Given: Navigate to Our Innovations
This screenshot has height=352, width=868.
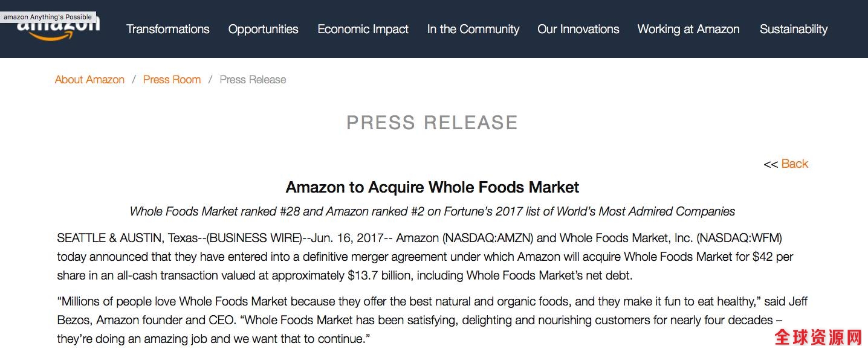Looking at the screenshot, I should [x=578, y=29].
